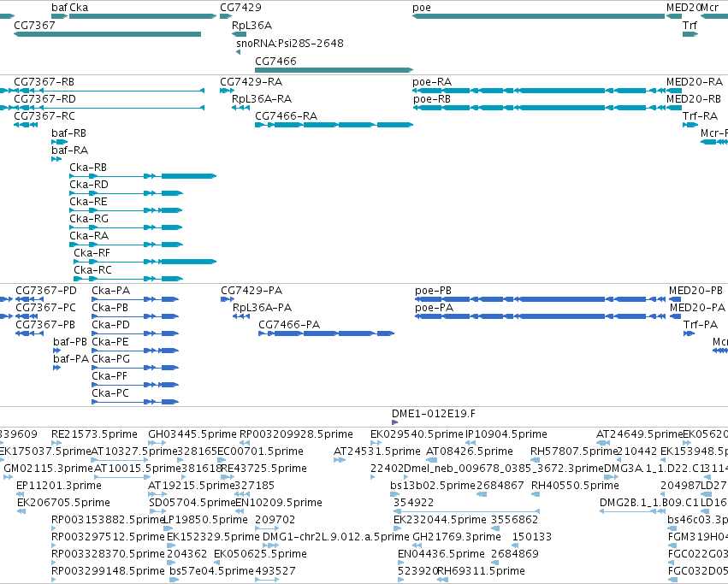Open the RpL36A gene label
728x584 pixels.
click(252, 25)
